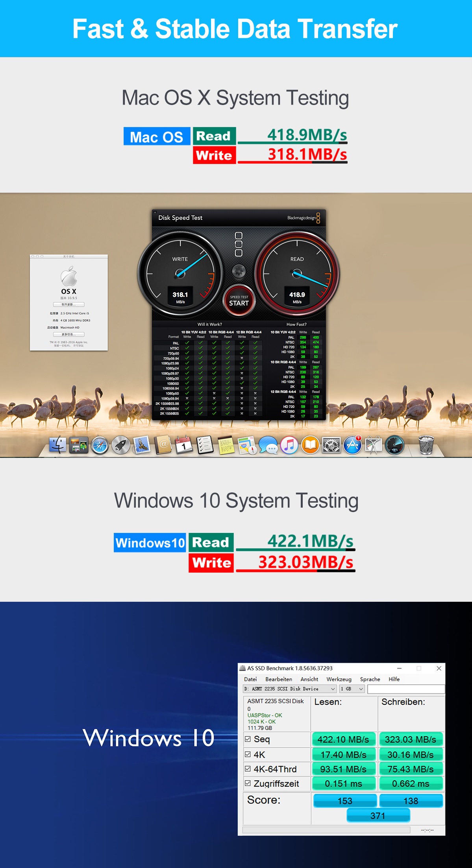Click the 软件更新 button in About window
This screenshot has height=868, width=472.
(68, 304)
